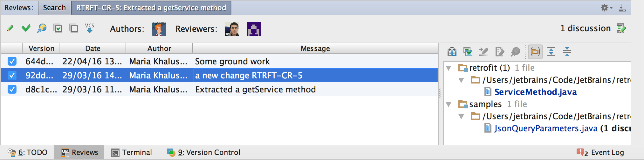Collapse the samples module tree node

449,104
